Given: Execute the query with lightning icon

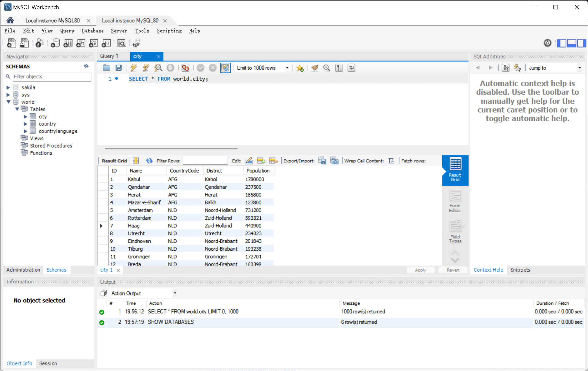Looking at the screenshot, I should click(x=134, y=68).
